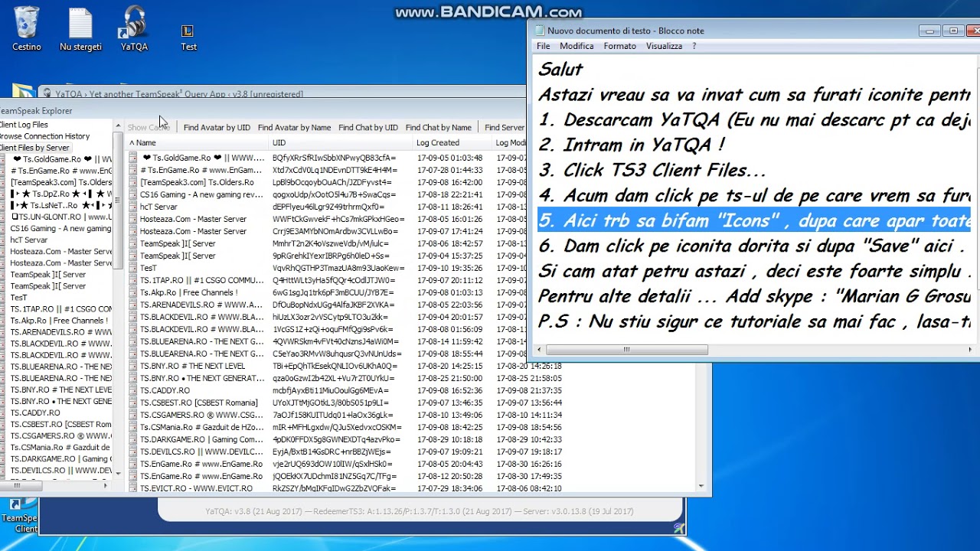980x551 pixels.
Task: Click the icon next to CS16 Gaming list row
Action: tap(133, 194)
